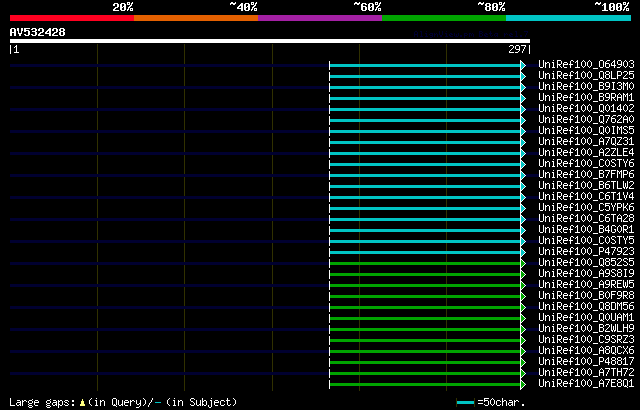Select the AV532428 query name

[38, 32]
